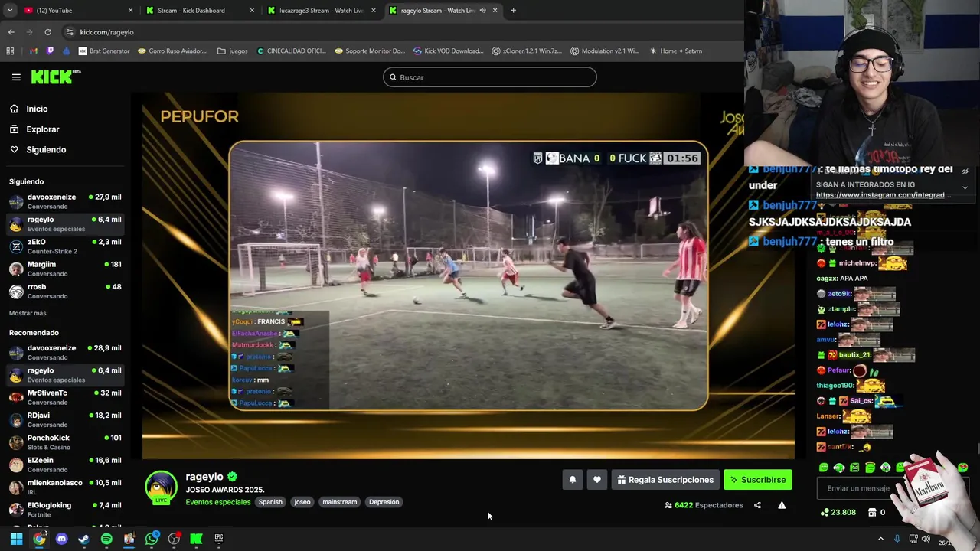
Task: Open the Home Satvrn bookmark
Action: tap(675, 51)
